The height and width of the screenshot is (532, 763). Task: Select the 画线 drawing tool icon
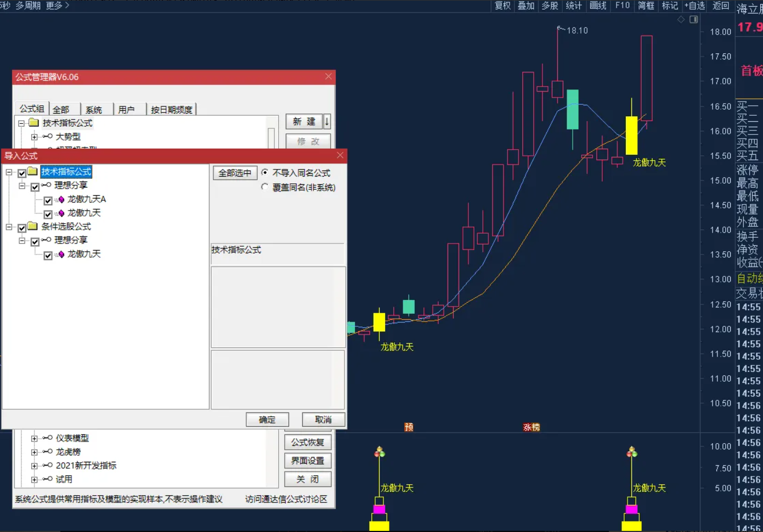pyautogui.click(x=597, y=6)
